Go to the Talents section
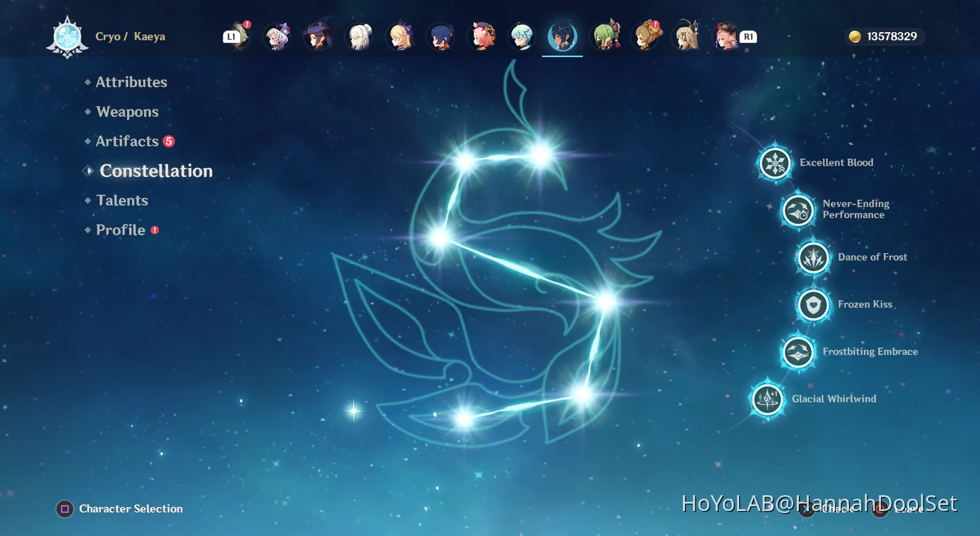Image resolution: width=980 pixels, height=536 pixels. click(x=122, y=200)
